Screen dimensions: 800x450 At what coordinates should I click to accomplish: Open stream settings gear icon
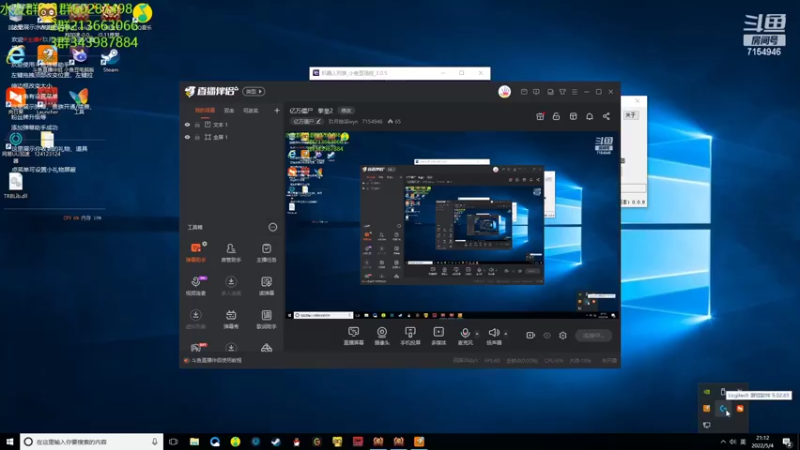pyautogui.click(x=563, y=335)
